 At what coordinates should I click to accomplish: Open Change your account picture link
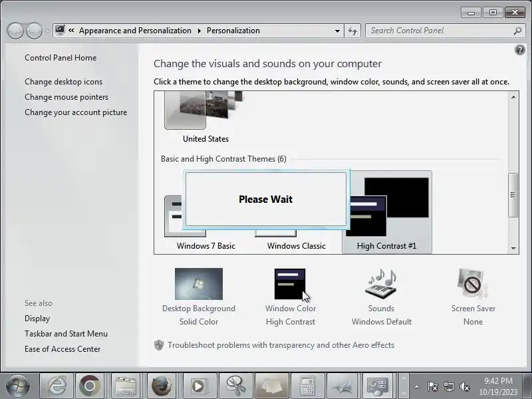76,112
